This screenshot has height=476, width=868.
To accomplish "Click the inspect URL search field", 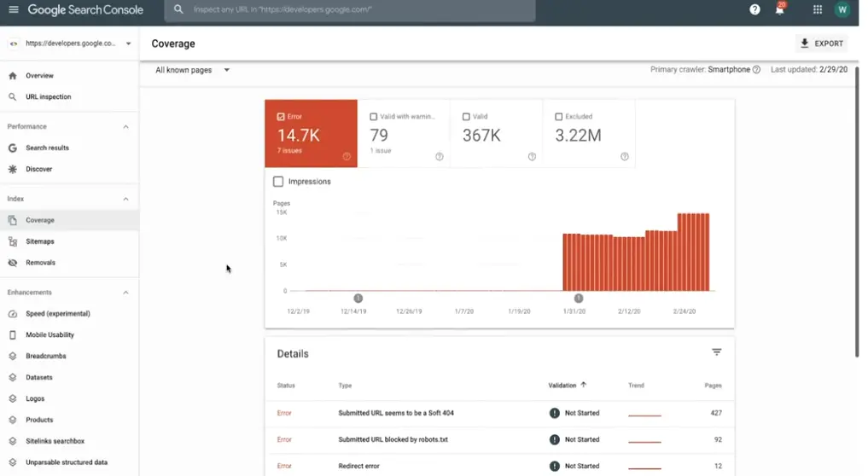I will click(350, 10).
